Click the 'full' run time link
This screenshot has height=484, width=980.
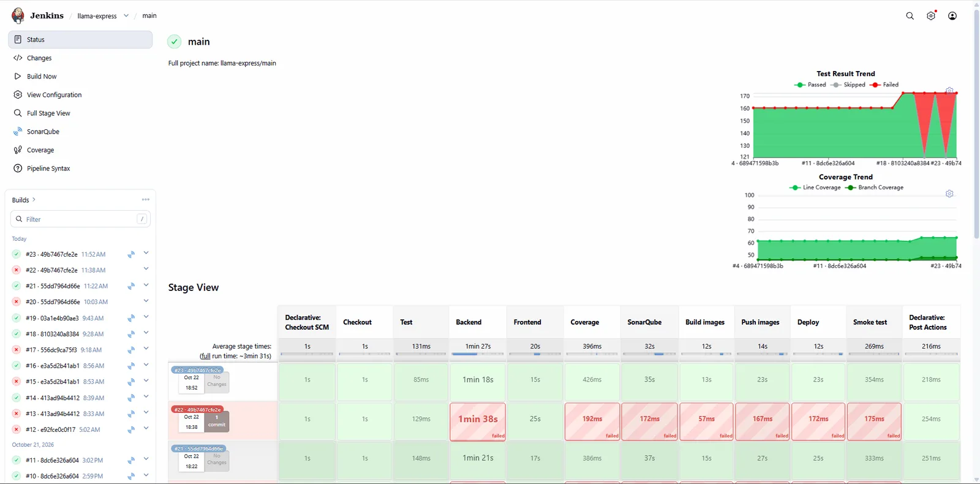click(205, 356)
